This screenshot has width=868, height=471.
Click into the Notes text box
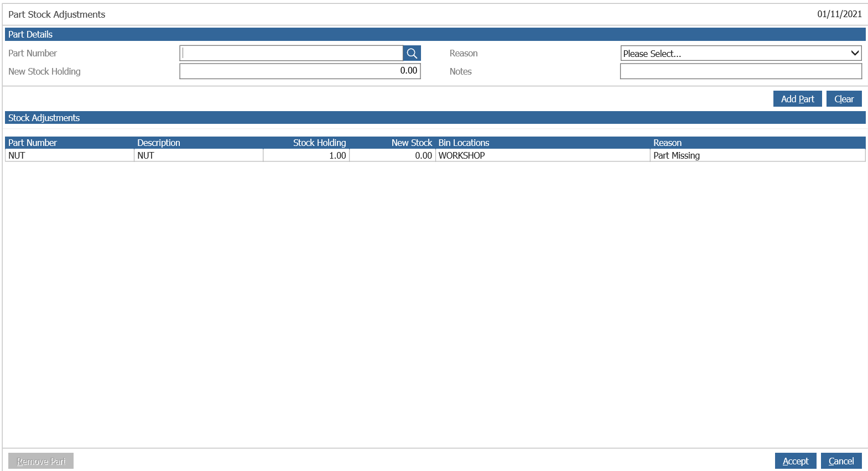pos(741,71)
